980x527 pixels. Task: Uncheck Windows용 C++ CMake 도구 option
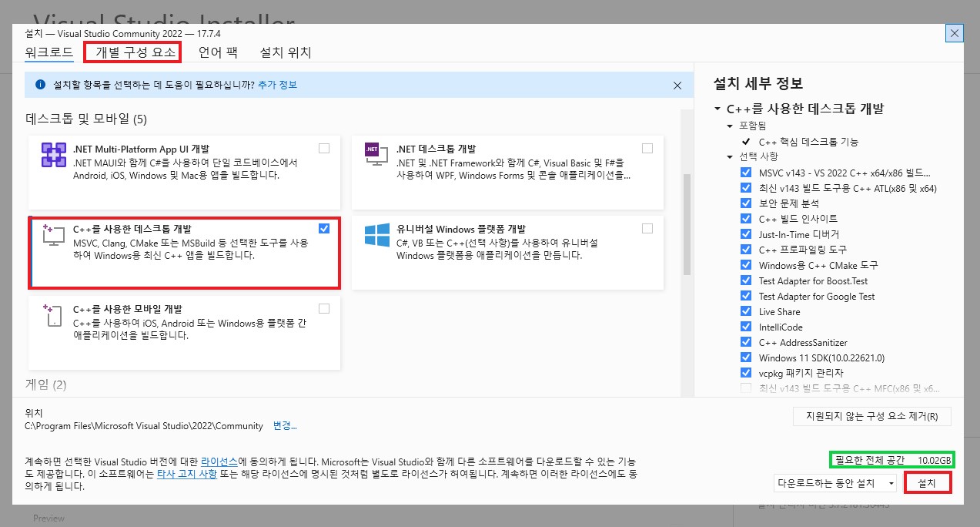746,265
